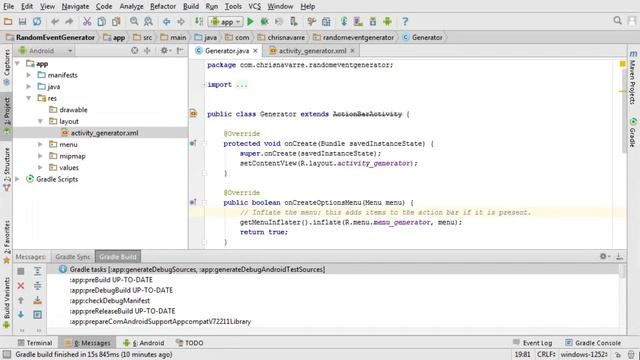The height and width of the screenshot is (360, 640).
Task: Close the activity_generator.xml tab
Action: pos(352,51)
